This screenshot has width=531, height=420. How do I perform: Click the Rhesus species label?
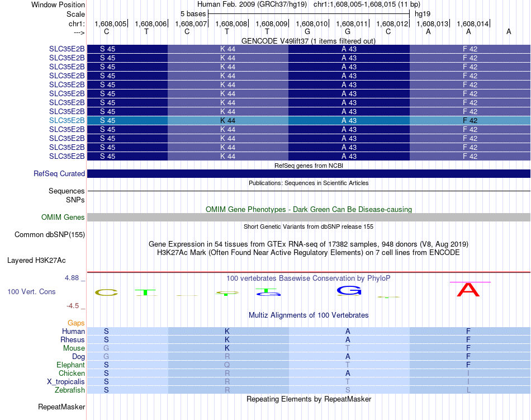pos(73,339)
